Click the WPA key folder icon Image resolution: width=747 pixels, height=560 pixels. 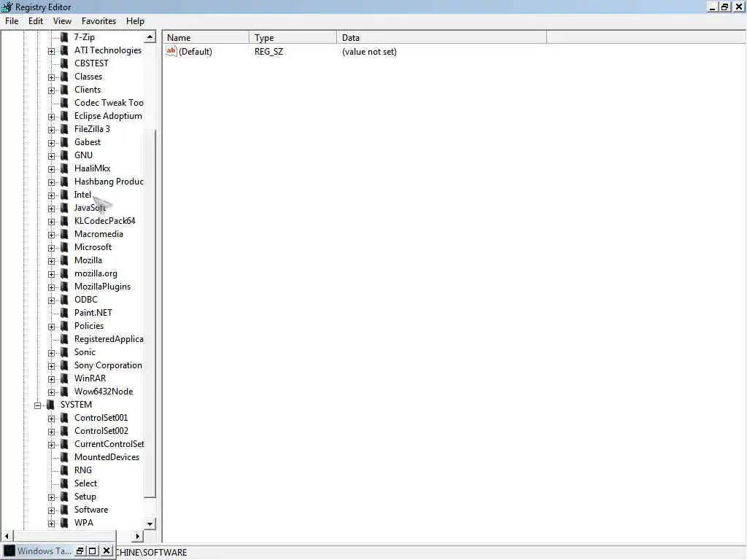click(x=64, y=523)
